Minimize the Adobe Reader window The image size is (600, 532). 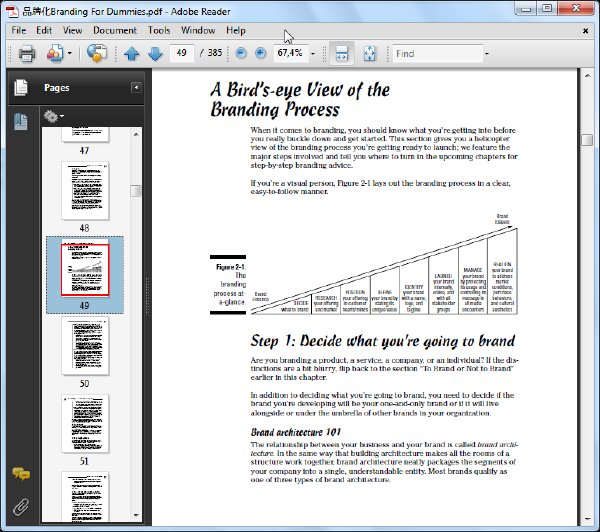click(x=525, y=8)
